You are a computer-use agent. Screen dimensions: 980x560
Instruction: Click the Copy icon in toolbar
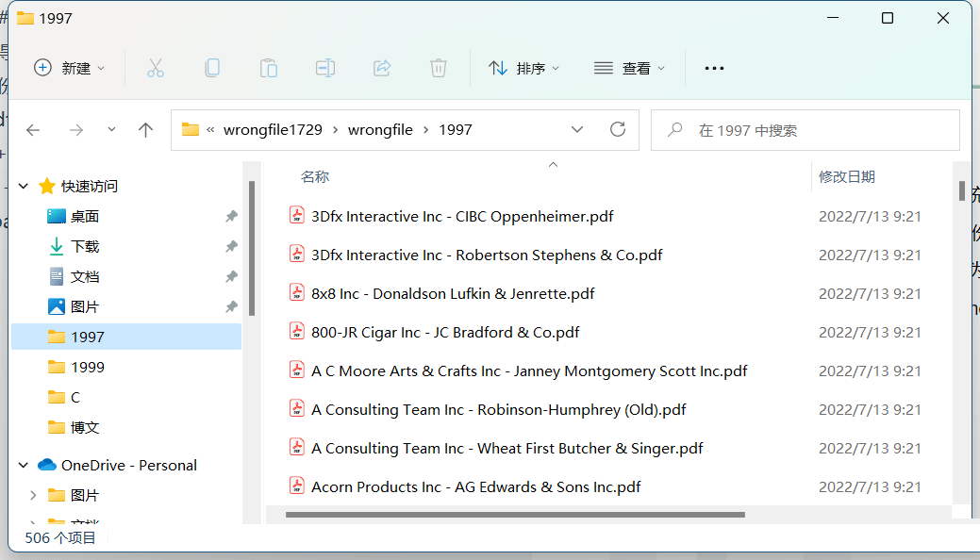pos(212,68)
